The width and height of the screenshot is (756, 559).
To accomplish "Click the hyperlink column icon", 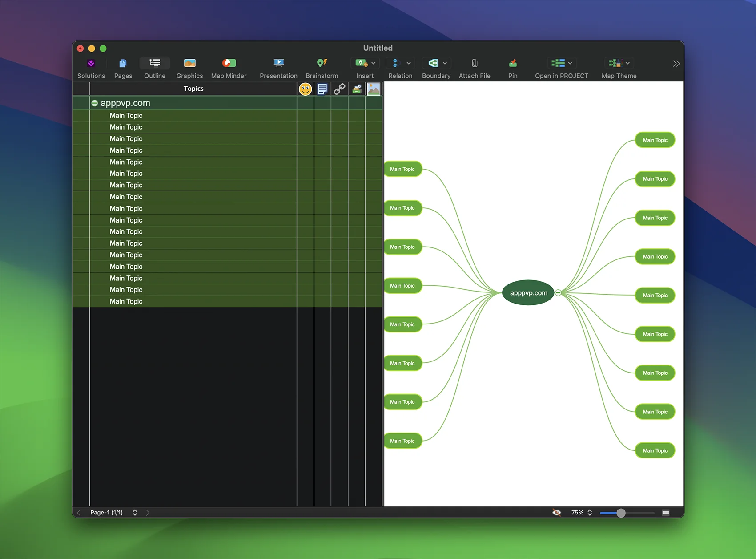I will coord(339,89).
